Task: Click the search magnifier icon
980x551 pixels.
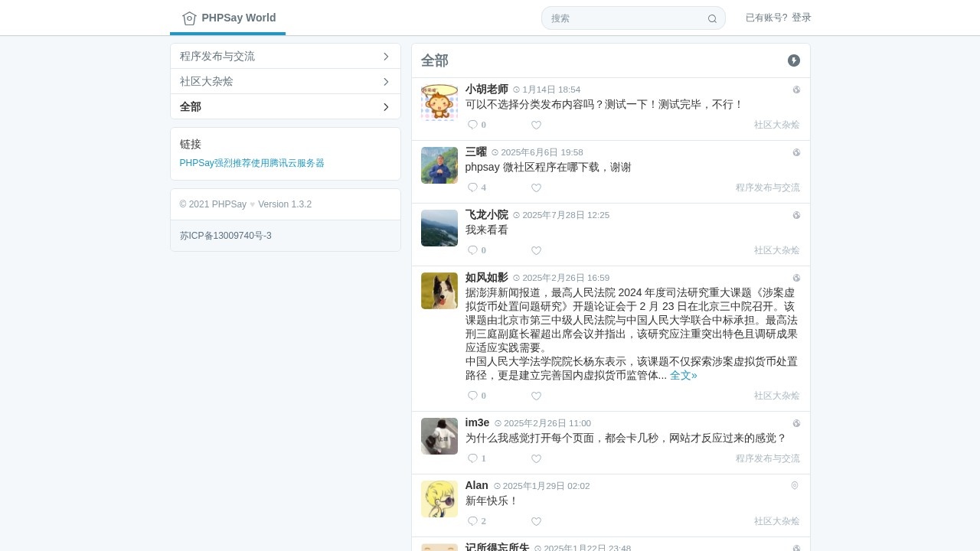Action: tap(712, 18)
